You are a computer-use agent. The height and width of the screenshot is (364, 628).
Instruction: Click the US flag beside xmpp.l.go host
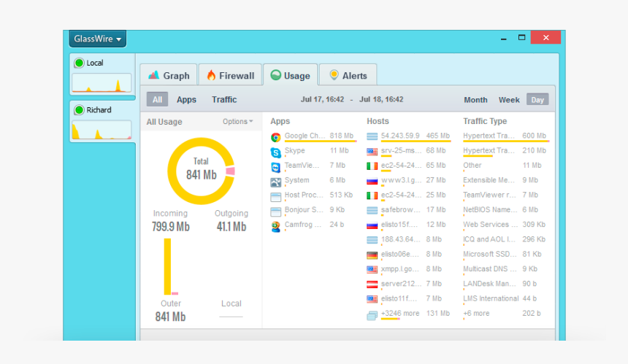[x=372, y=270]
